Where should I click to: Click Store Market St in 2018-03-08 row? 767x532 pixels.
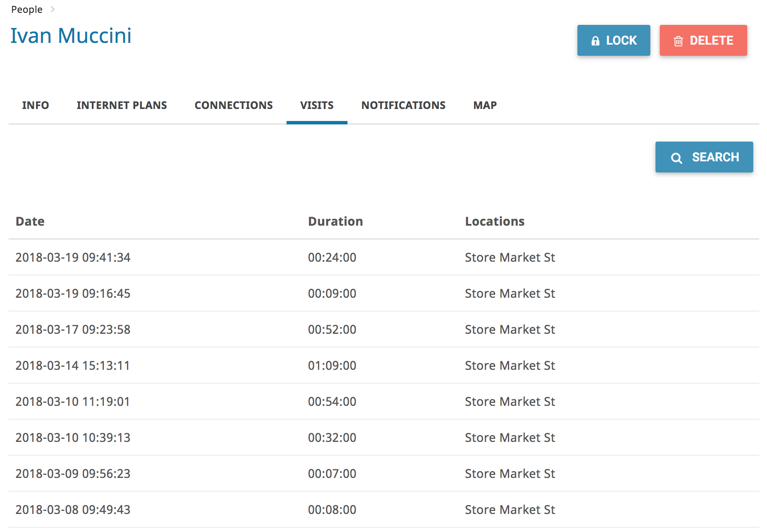pyautogui.click(x=510, y=510)
